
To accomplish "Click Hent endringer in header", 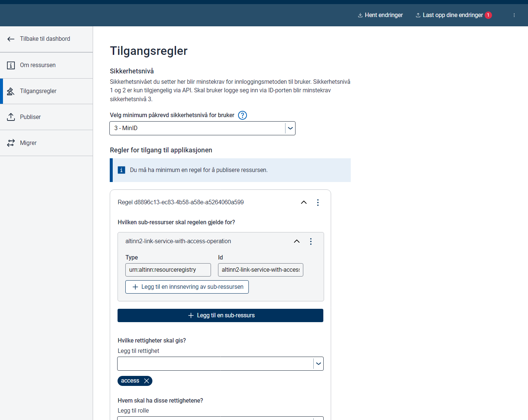I will [x=380, y=15].
